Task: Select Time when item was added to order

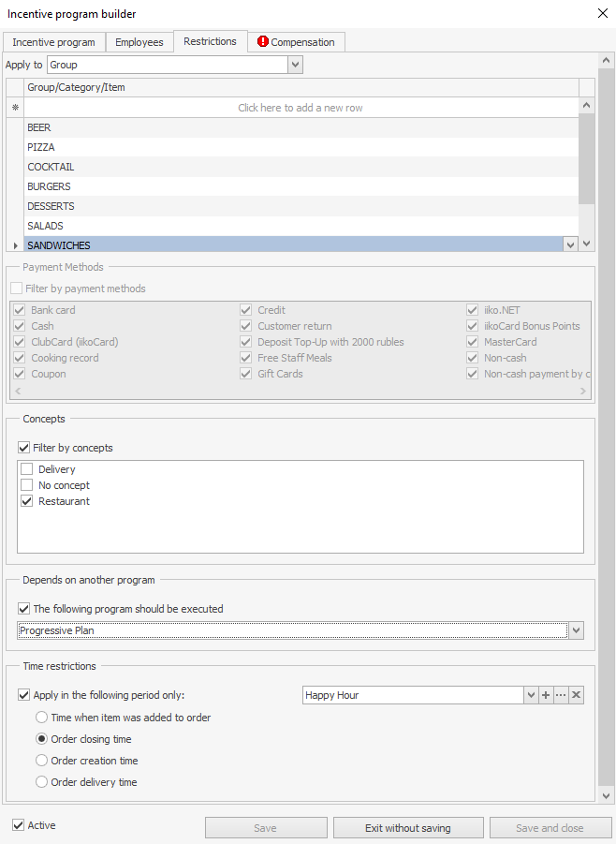Action: coord(42,718)
